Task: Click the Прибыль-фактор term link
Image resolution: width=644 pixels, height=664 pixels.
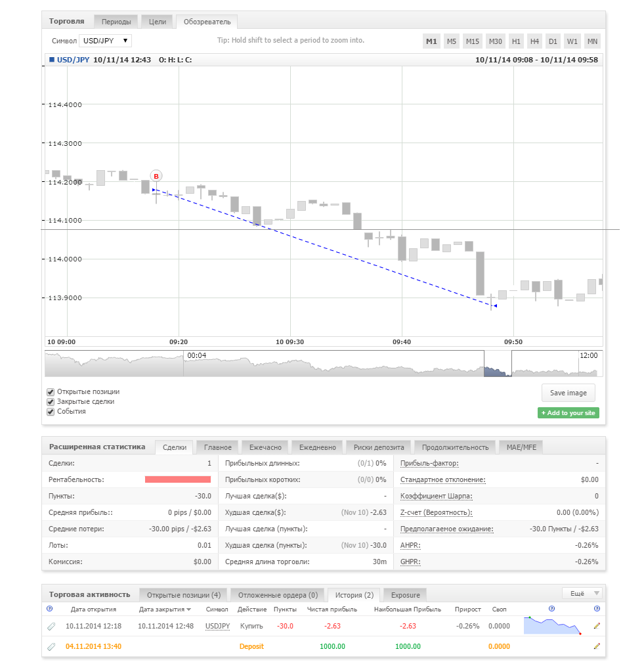Action: click(429, 464)
